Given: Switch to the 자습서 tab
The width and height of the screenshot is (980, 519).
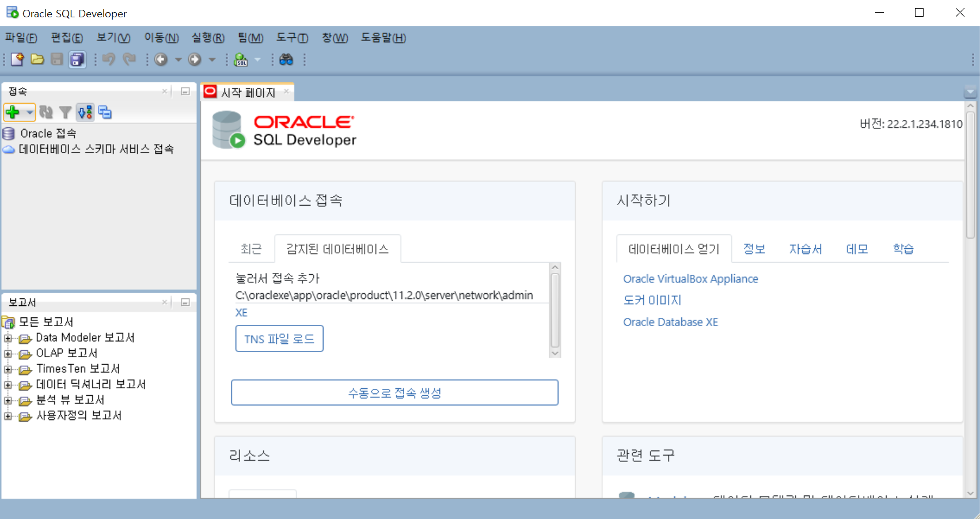Looking at the screenshot, I should click(x=806, y=249).
